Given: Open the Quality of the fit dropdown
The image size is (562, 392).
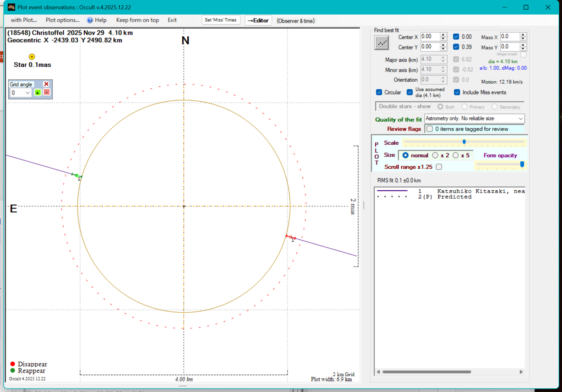Looking at the screenshot, I should point(521,119).
